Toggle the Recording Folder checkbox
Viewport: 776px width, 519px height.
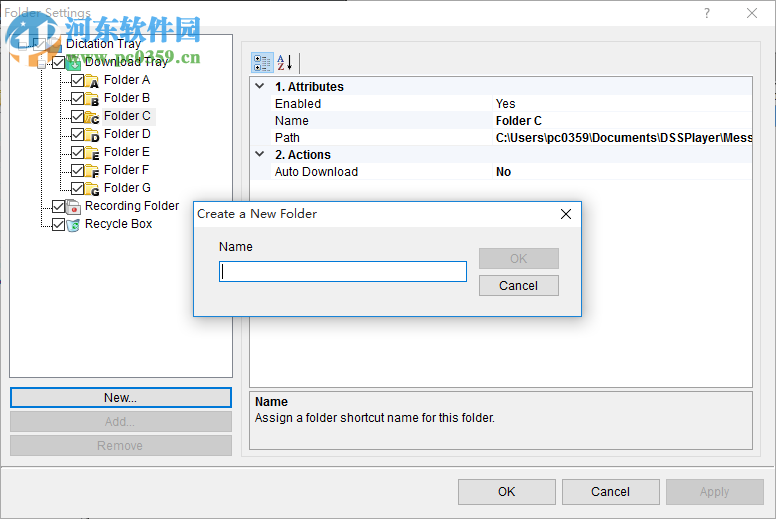click(x=58, y=206)
